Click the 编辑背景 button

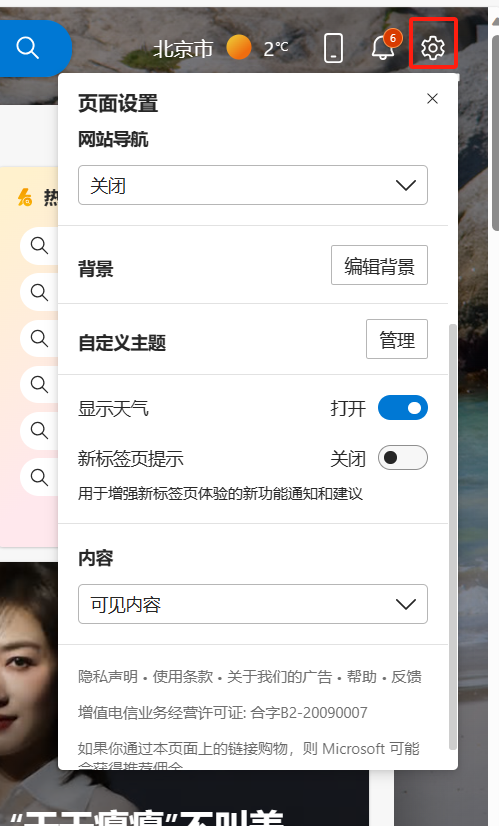379,265
